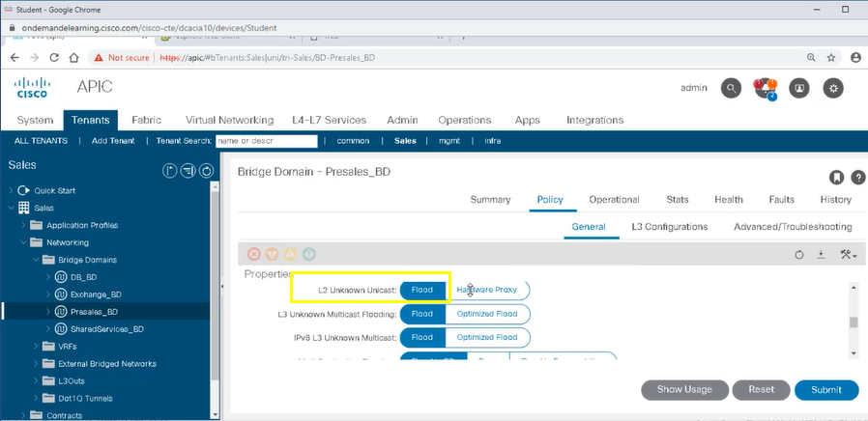Switch to the Operational tab
Image resolution: width=868 pixels, height=421 pixels.
[x=614, y=200]
